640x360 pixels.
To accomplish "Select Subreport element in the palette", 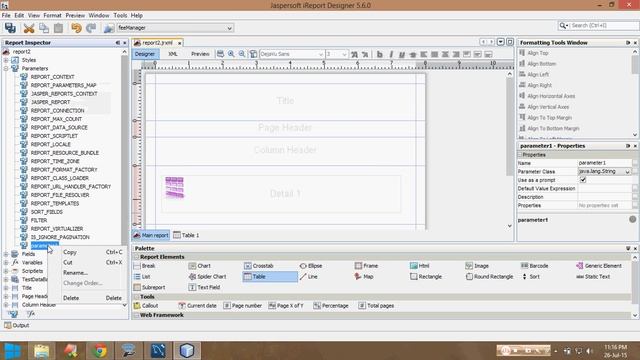I will pos(149,287).
